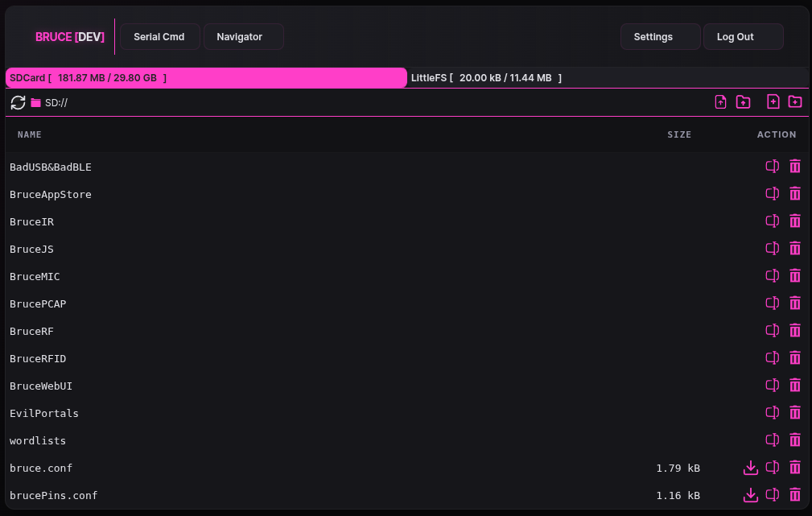This screenshot has width=812, height=516.
Task: Open the BruceRFID folder
Action: pos(38,358)
